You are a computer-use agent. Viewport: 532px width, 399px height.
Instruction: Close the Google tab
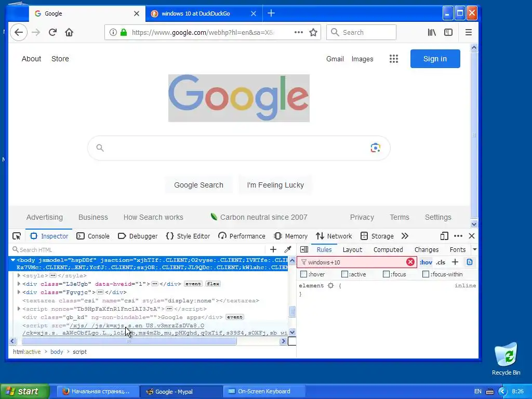coord(137,14)
